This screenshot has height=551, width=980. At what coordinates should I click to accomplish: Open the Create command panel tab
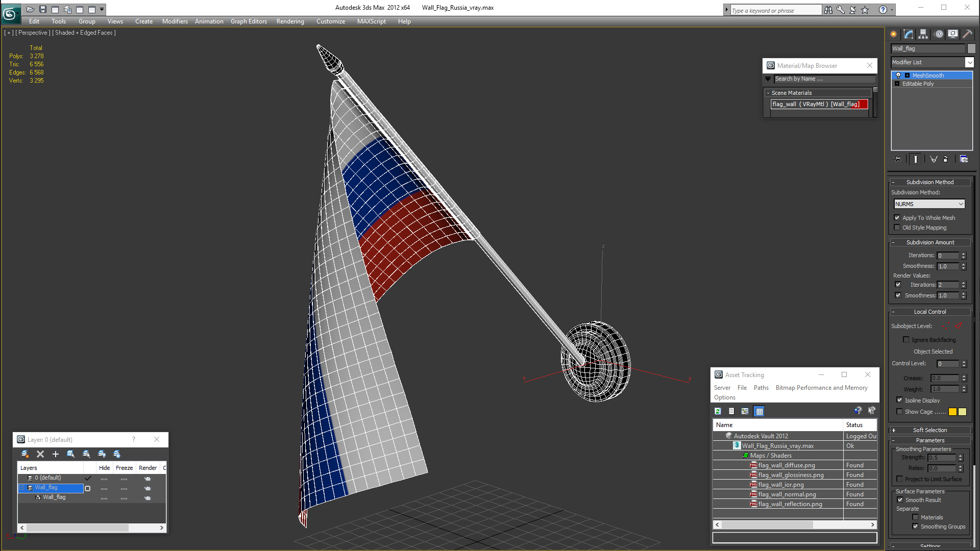[x=894, y=34]
